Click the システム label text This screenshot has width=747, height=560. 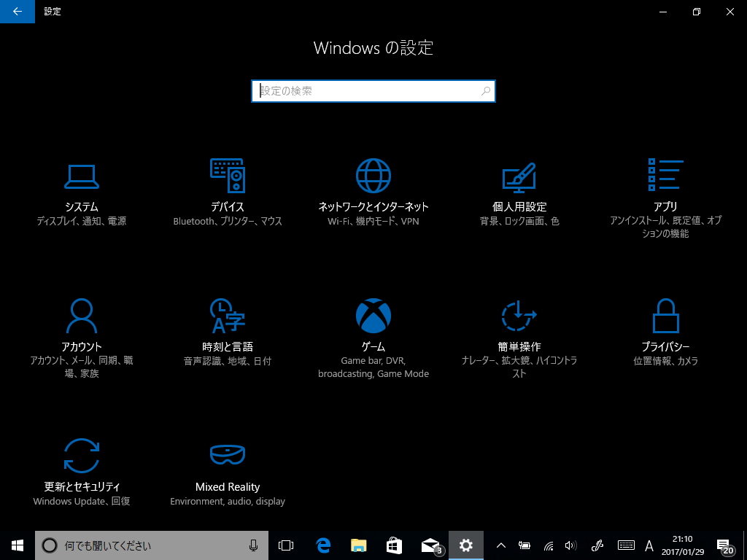click(82, 206)
